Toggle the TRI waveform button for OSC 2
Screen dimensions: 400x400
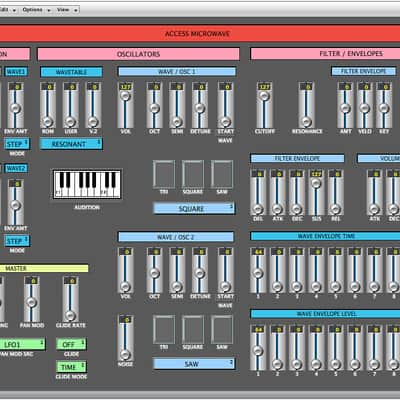[164, 329]
